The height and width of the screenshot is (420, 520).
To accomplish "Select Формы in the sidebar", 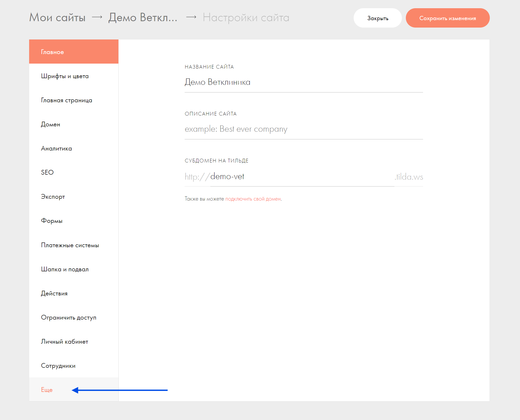I will [52, 221].
